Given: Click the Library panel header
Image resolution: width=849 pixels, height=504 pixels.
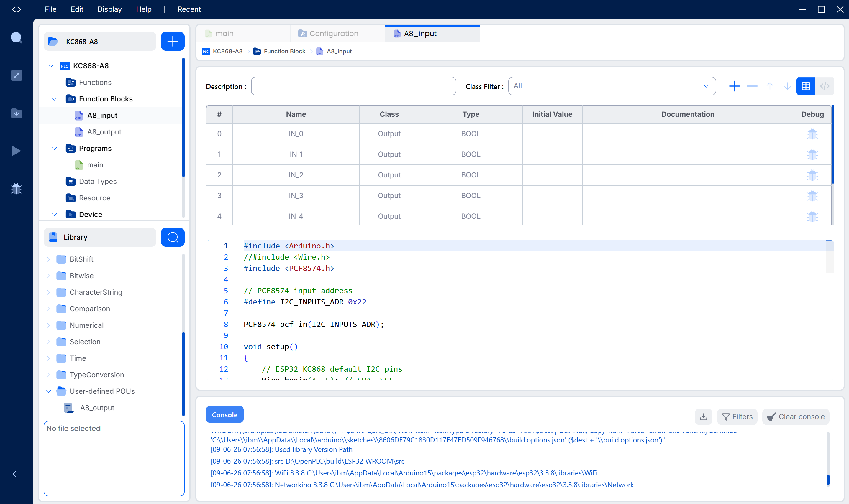Looking at the screenshot, I should point(100,237).
